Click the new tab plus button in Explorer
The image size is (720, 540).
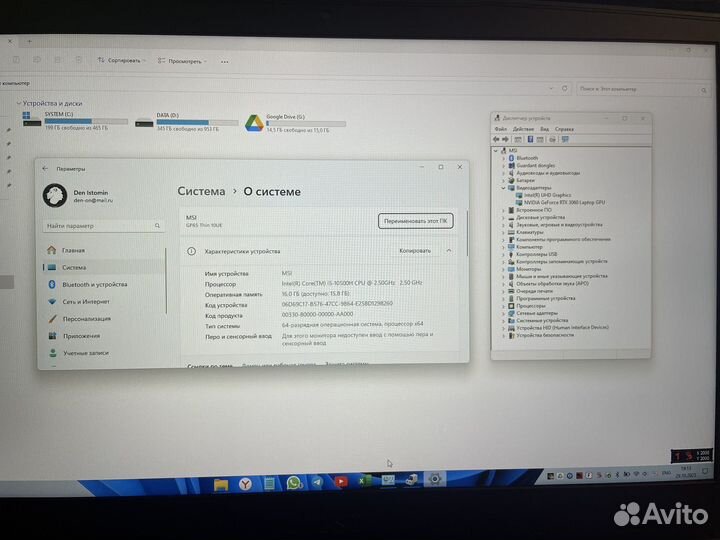tap(29, 41)
